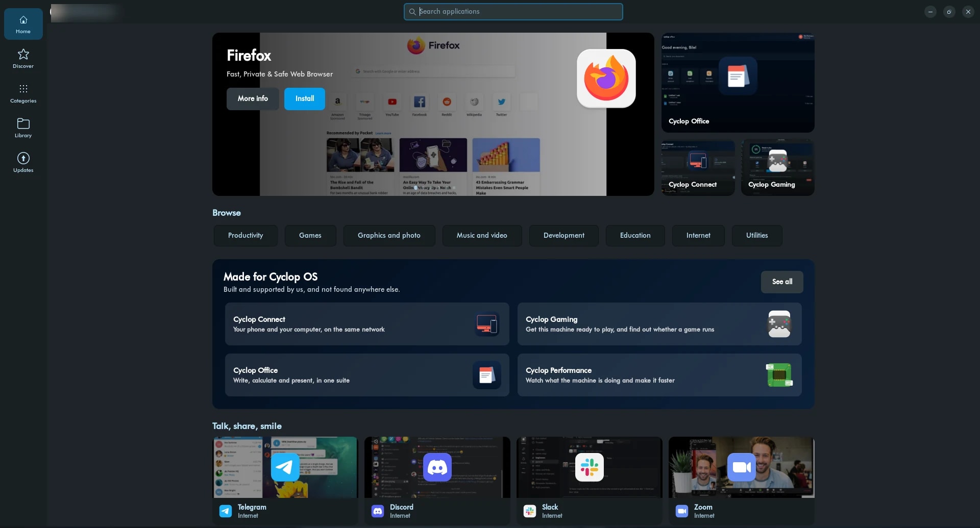
Task: Minimize the app store window
Action: (930, 12)
